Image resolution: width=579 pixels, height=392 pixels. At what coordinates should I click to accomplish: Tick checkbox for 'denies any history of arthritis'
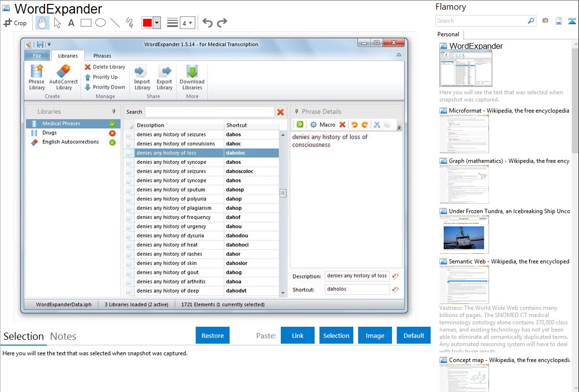(x=129, y=282)
